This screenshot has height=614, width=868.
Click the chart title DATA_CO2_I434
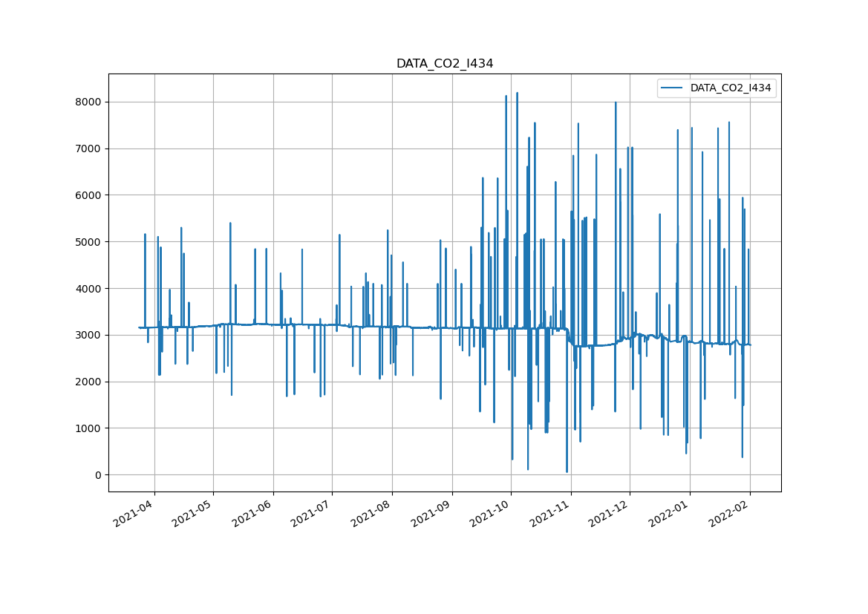[x=444, y=64]
